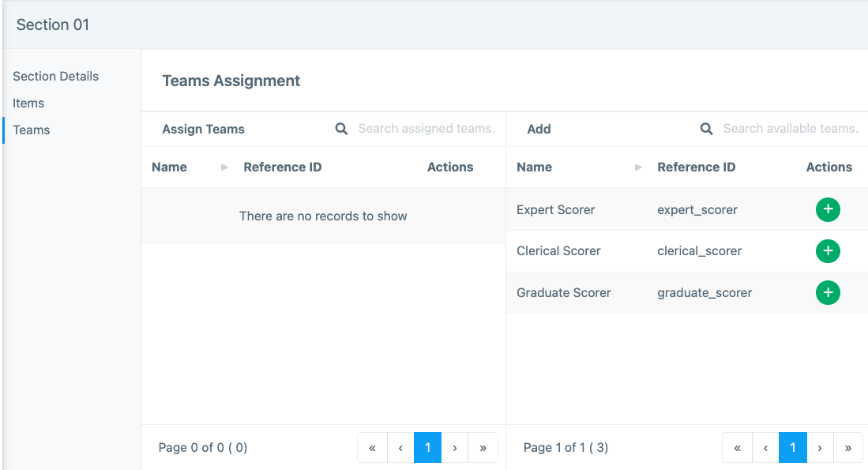Add the Graduate Scorer team
The width and height of the screenshot is (868, 470).
click(828, 293)
